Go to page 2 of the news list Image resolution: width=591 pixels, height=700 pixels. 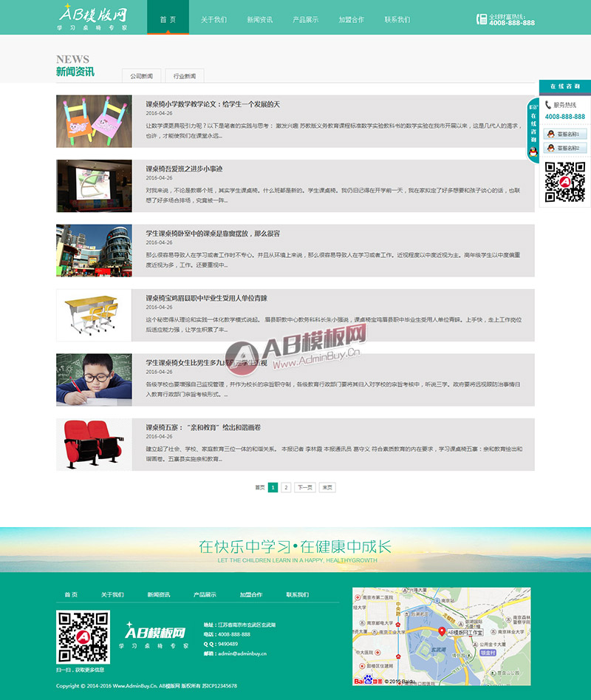[x=285, y=487]
